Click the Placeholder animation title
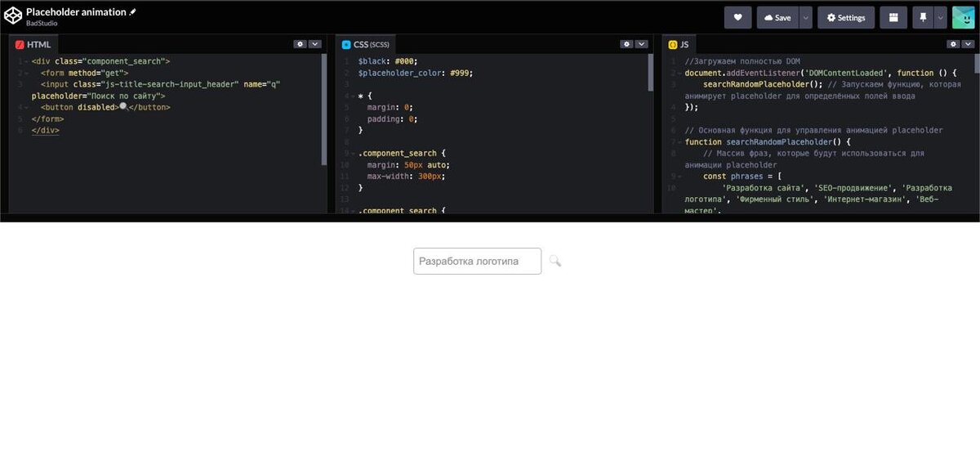The width and height of the screenshot is (980, 461). tap(76, 12)
